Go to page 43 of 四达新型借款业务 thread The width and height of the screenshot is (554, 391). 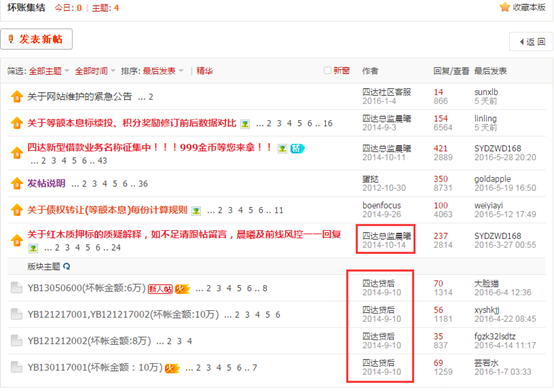102,161
